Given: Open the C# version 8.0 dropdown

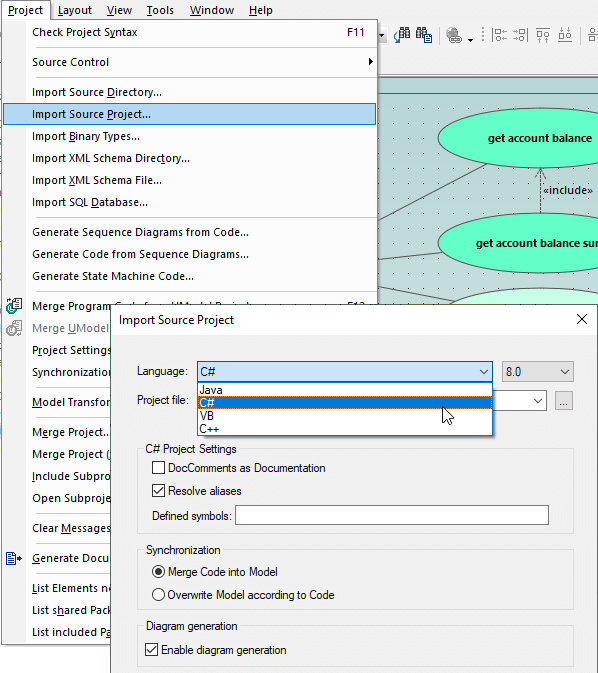Looking at the screenshot, I should click(x=537, y=372).
